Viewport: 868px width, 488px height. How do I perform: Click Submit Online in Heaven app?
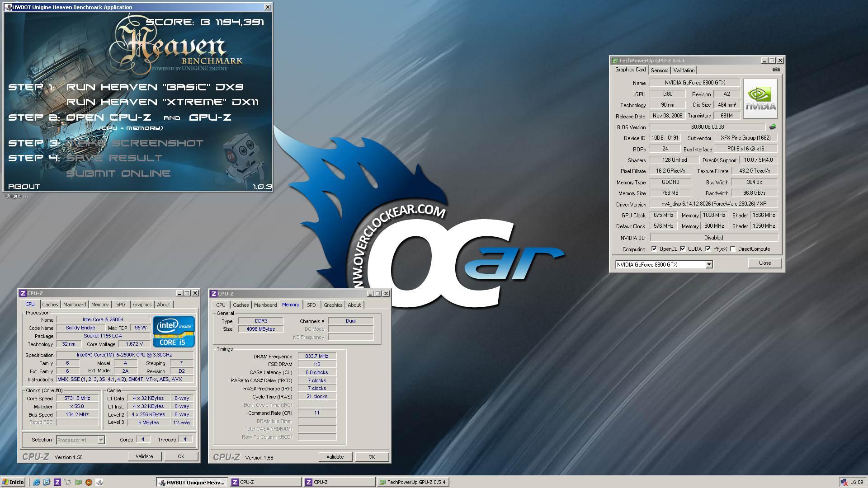coord(118,174)
